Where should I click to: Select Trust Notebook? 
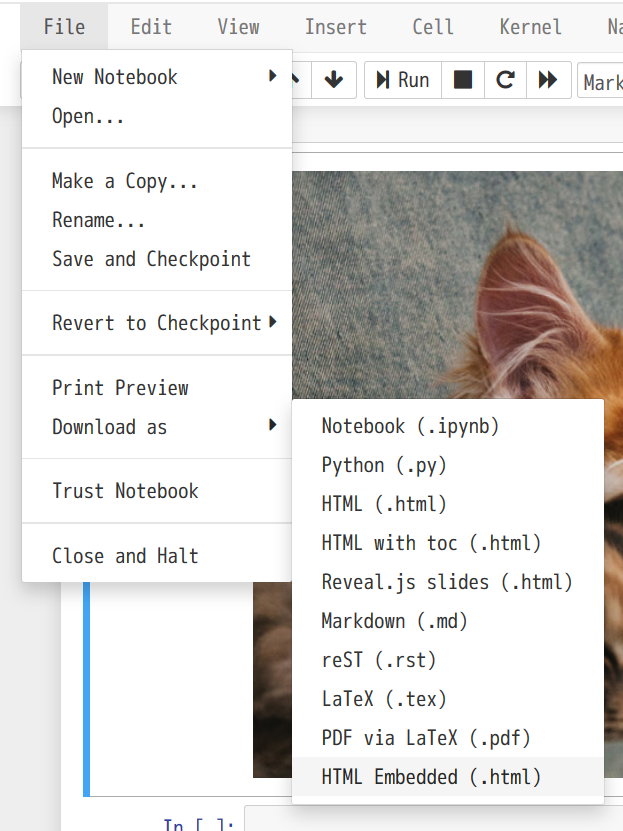(157, 491)
